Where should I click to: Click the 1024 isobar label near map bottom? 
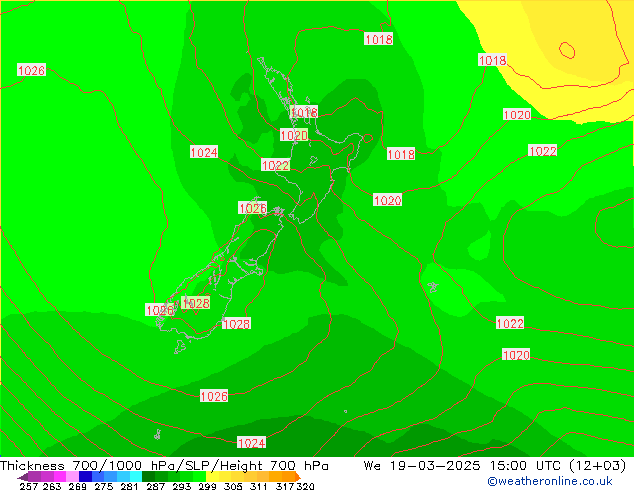(x=251, y=443)
